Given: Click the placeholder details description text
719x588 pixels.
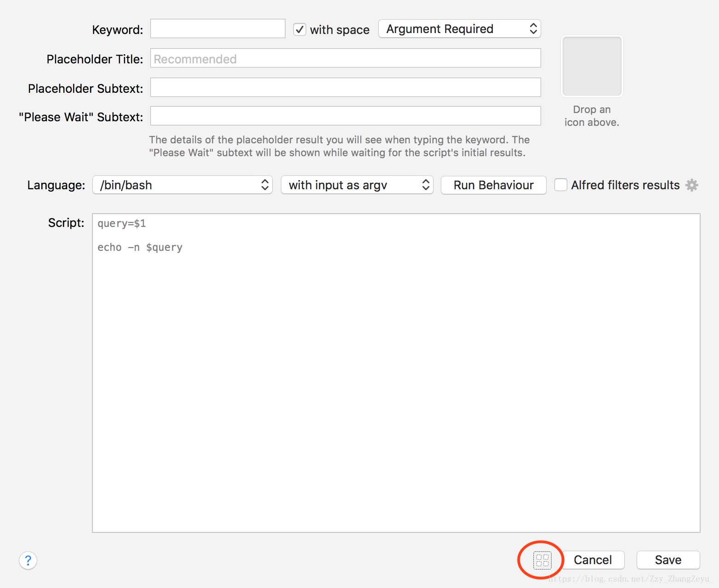Looking at the screenshot, I should point(339,146).
